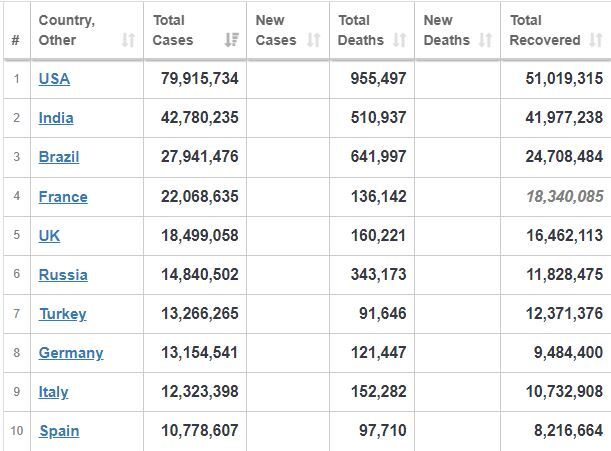Sort by Country, Other column arrows
The image size is (611, 451).
(128, 40)
